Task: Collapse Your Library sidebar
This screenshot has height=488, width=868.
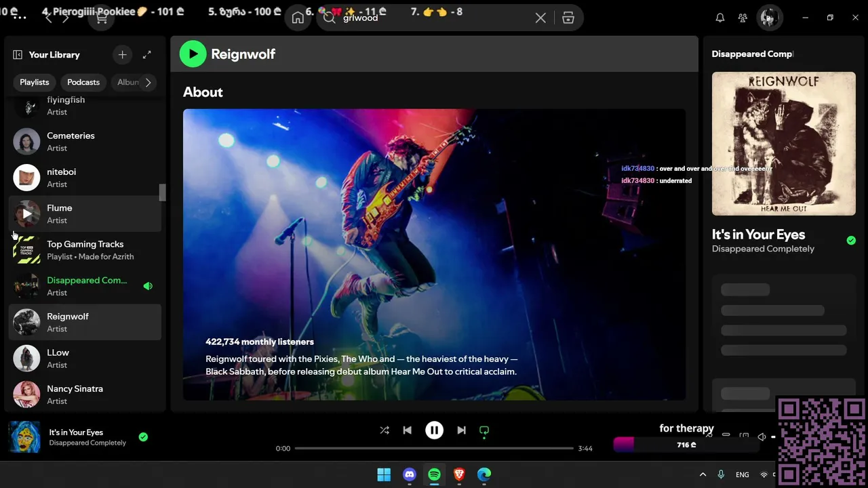Action: point(18,55)
